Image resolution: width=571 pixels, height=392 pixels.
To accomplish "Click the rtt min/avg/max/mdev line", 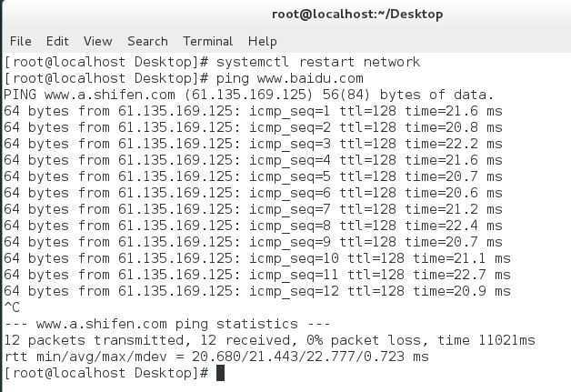I will click(x=216, y=357).
